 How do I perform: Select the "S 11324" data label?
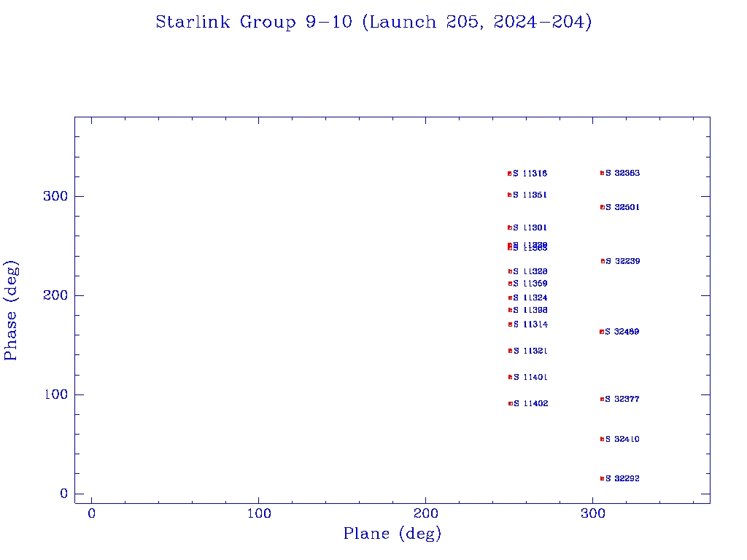click(x=531, y=297)
